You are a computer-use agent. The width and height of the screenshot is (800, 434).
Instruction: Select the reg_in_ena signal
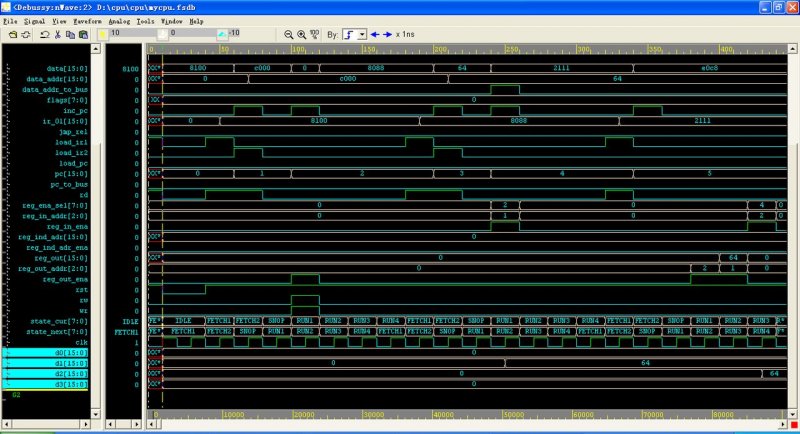(x=67, y=227)
